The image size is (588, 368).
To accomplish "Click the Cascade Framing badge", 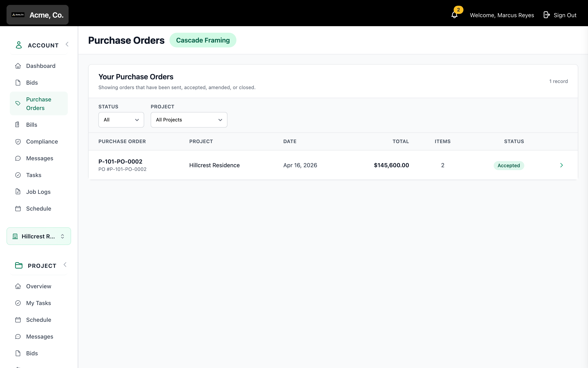I will point(203,40).
